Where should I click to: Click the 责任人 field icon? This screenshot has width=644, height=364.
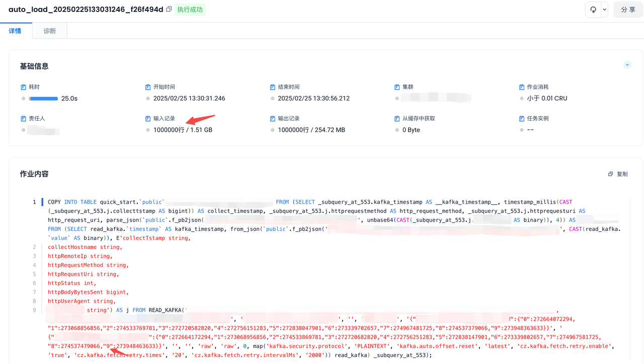(x=23, y=119)
